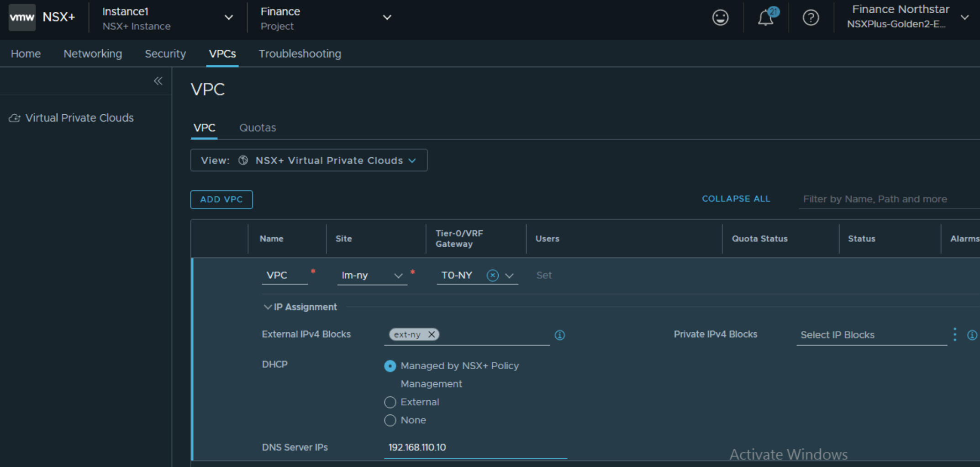Go to the VPCs tab
The height and width of the screenshot is (467, 980).
coord(222,54)
